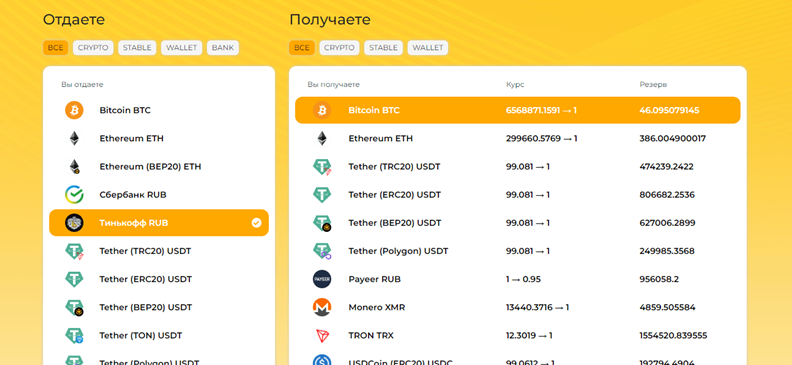Choose Ethereum ETH to give
Image resolution: width=792 pixels, height=365 pixels.
click(x=159, y=138)
